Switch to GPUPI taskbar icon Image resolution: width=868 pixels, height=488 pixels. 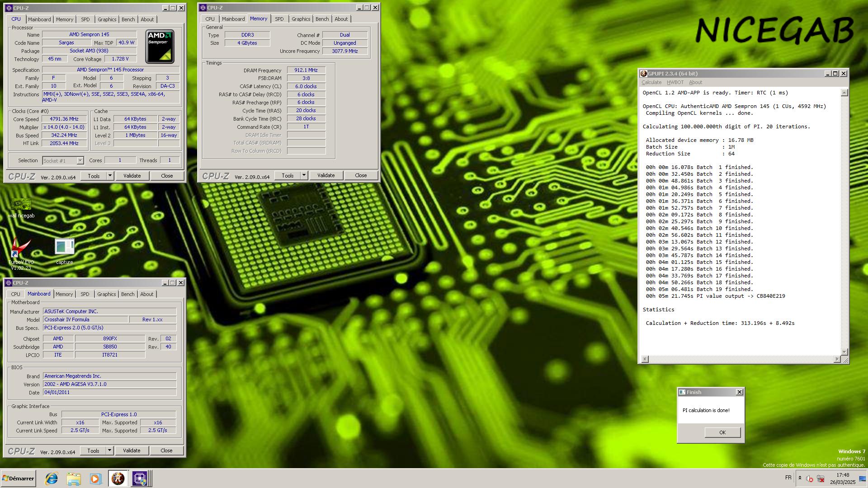pyautogui.click(x=118, y=479)
